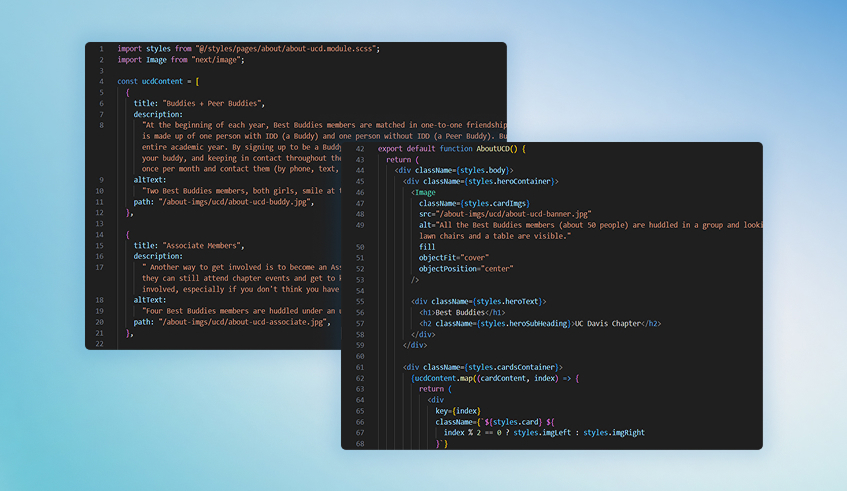The width and height of the screenshot is (847, 491).
Task: Click the className={styles.cardsContainer} div line
Action: click(x=483, y=367)
